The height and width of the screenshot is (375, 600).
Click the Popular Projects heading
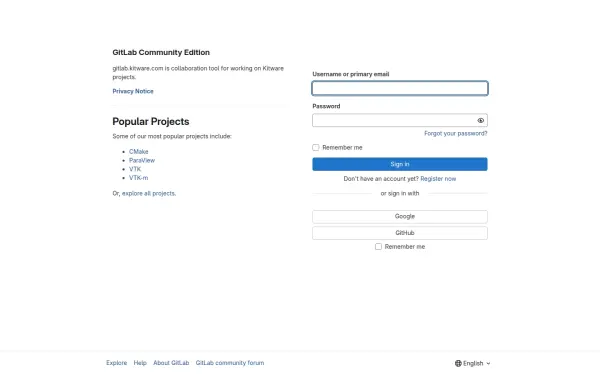[x=151, y=122]
